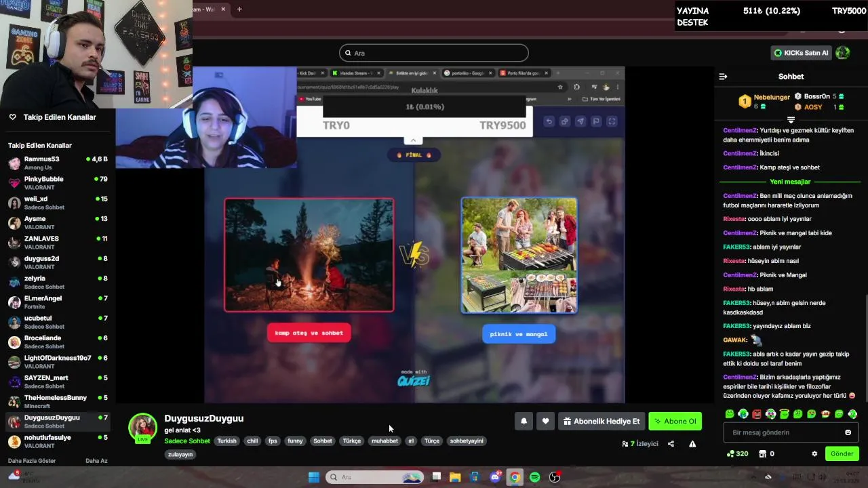Click the DuygusuzDuyguu streamer avatar
This screenshot has height=488, width=868.
pyautogui.click(x=142, y=428)
